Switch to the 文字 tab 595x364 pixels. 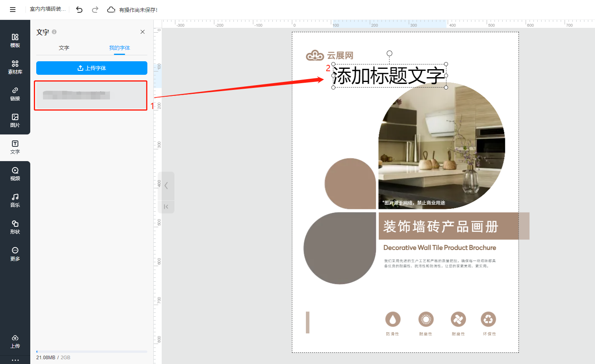64,48
